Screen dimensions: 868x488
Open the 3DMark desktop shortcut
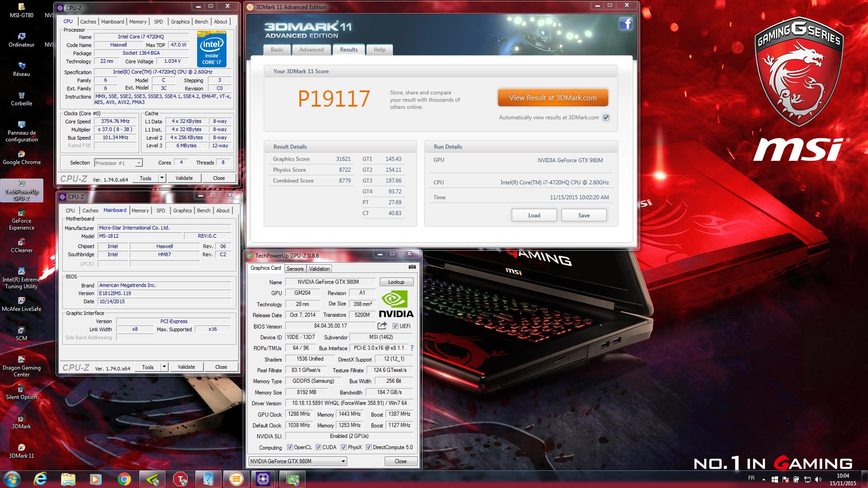tap(21, 422)
